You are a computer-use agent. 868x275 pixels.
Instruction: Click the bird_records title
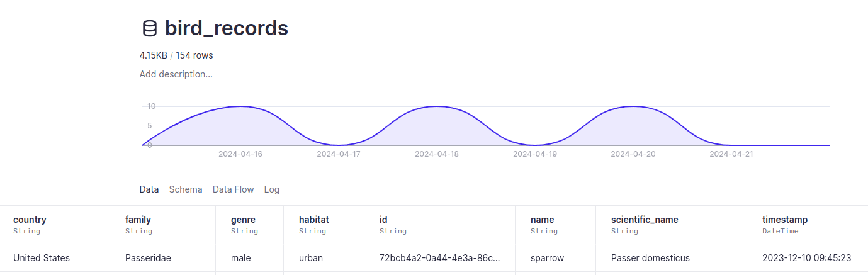click(227, 28)
